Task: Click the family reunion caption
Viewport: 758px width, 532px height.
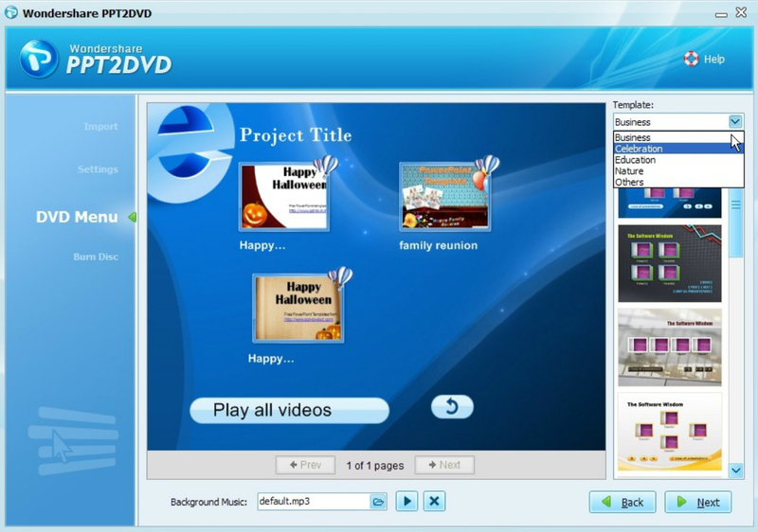Action: click(438, 245)
